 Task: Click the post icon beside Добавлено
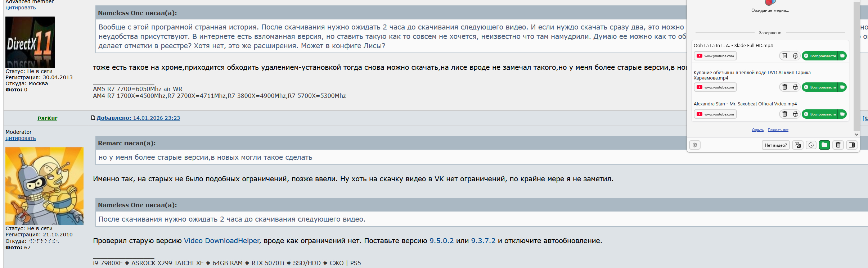[x=93, y=118]
